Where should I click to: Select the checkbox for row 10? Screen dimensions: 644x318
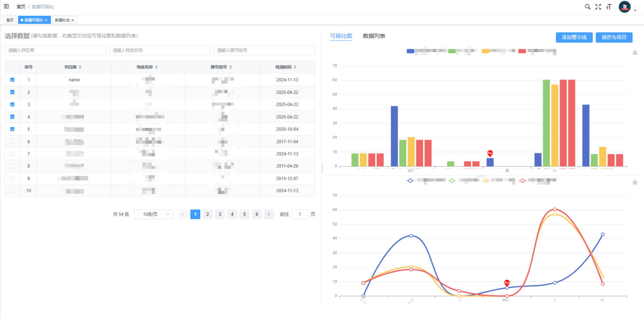[x=12, y=191]
